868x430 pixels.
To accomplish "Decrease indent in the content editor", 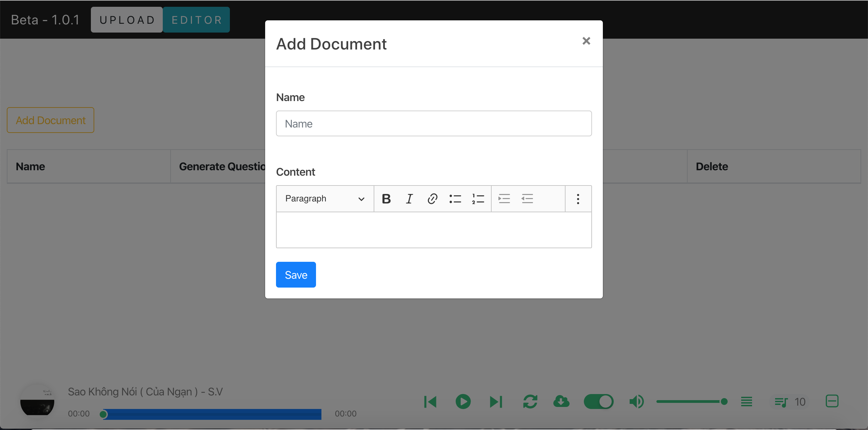I will point(527,199).
